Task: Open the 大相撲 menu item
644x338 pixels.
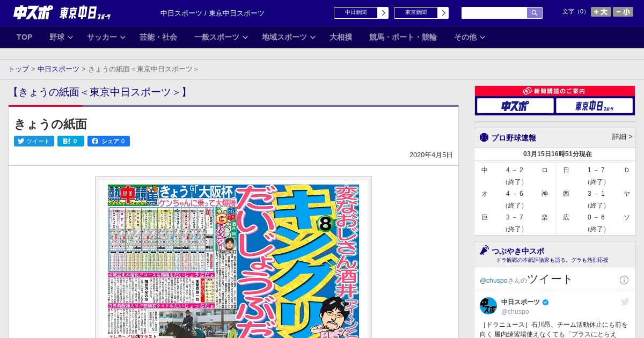Action: 341,37
